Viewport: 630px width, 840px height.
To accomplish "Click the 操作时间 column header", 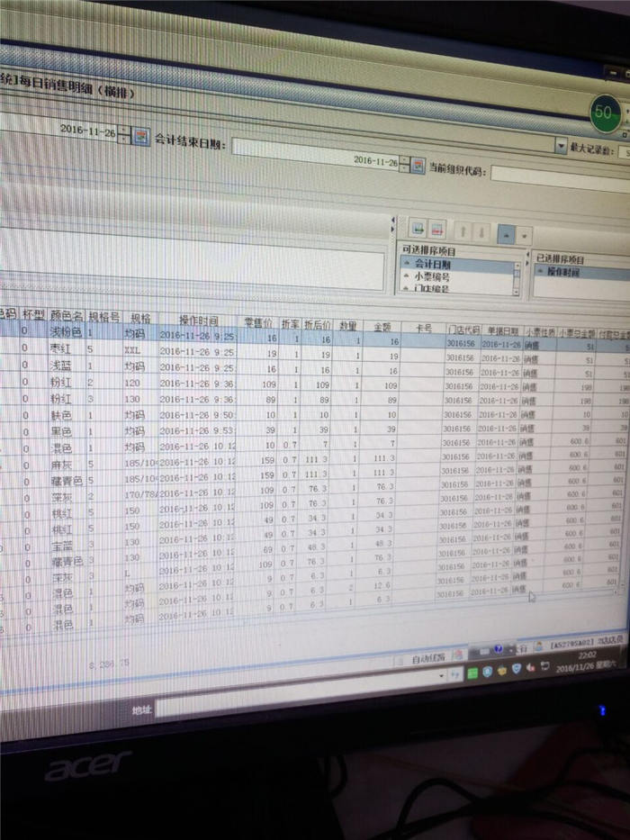I will click(200, 319).
